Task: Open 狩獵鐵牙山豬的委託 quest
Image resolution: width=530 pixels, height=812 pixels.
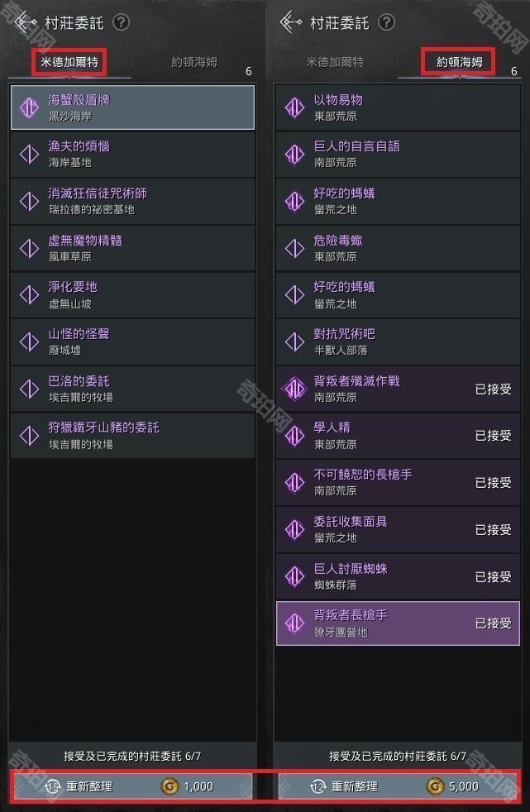Action: (x=132, y=436)
